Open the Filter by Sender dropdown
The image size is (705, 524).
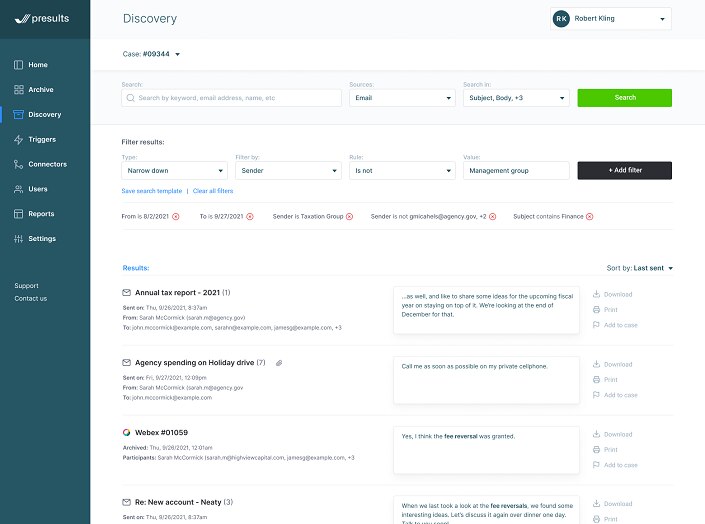(288, 171)
